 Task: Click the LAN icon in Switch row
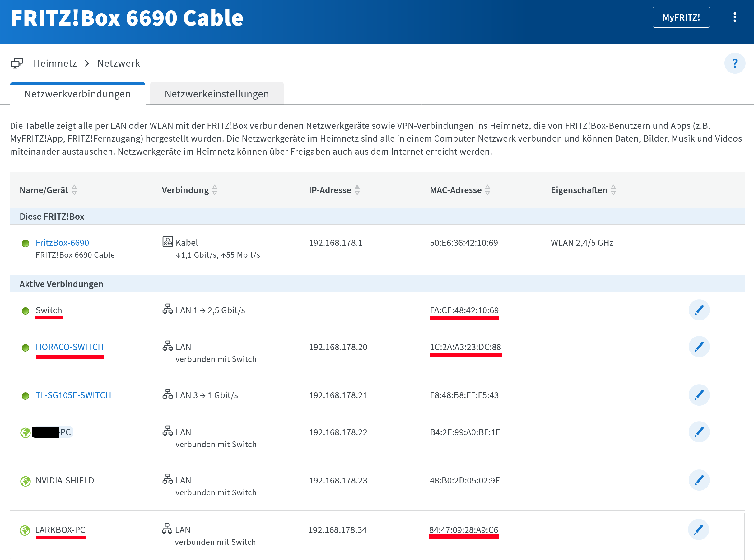(x=168, y=309)
